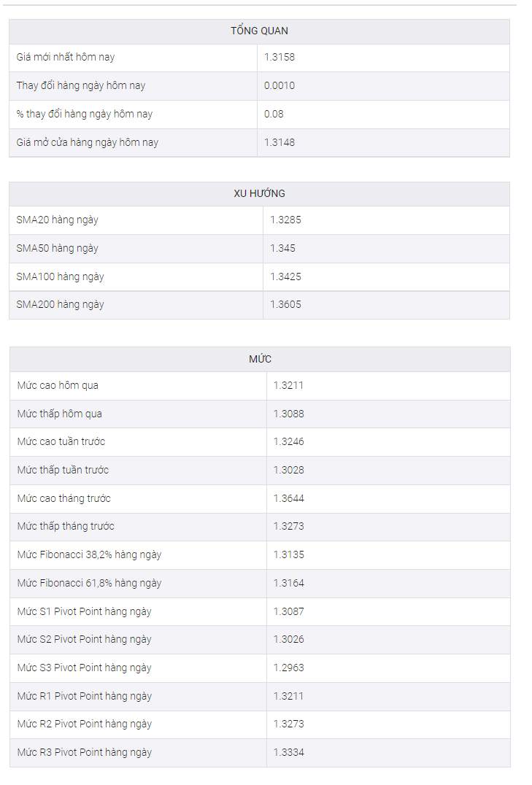The width and height of the screenshot is (532, 785).
Task: Select the 'Giá mới nhất hôm nay' row label
Action: (x=66, y=57)
